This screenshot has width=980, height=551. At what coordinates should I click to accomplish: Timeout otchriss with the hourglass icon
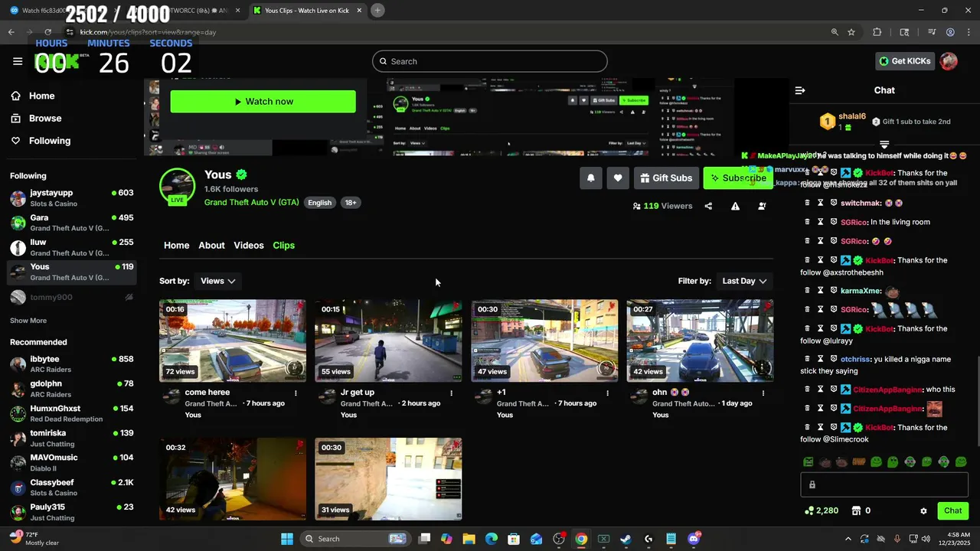tap(820, 359)
